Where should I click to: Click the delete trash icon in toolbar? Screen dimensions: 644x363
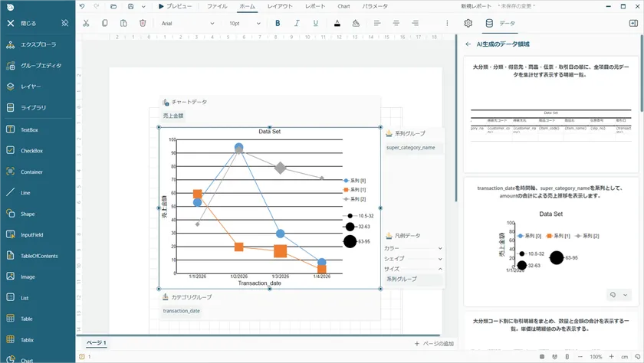click(x=143, y=24)
